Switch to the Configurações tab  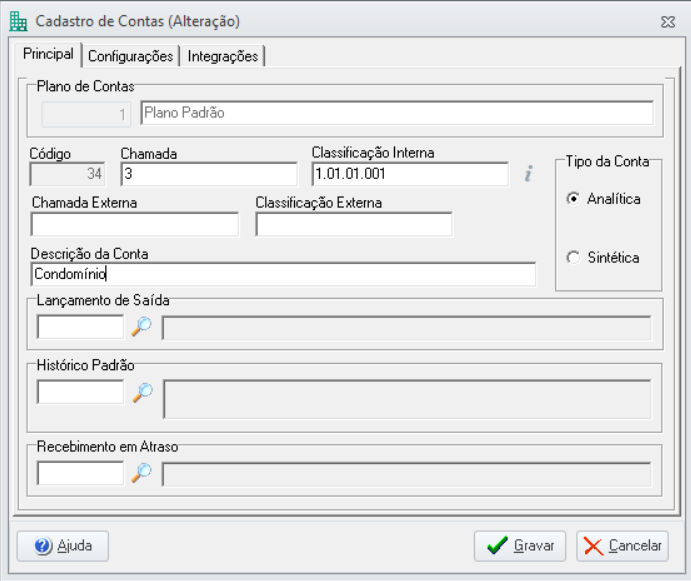coord(130,56)
